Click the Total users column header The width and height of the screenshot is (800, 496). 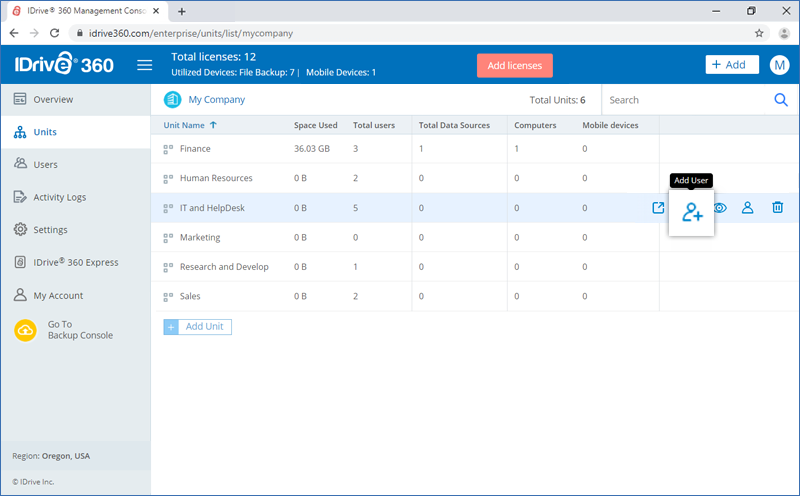pyautogui.click(x=373, y=125)
